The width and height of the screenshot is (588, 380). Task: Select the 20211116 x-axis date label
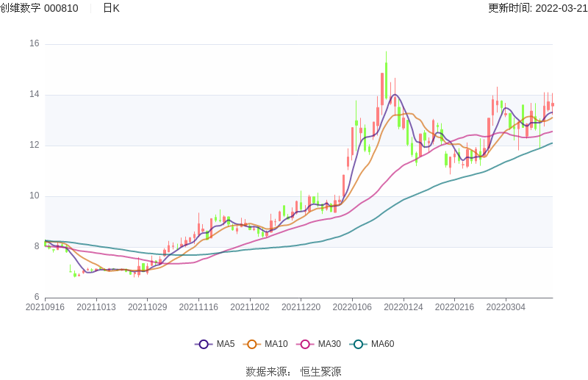[198, 307]
